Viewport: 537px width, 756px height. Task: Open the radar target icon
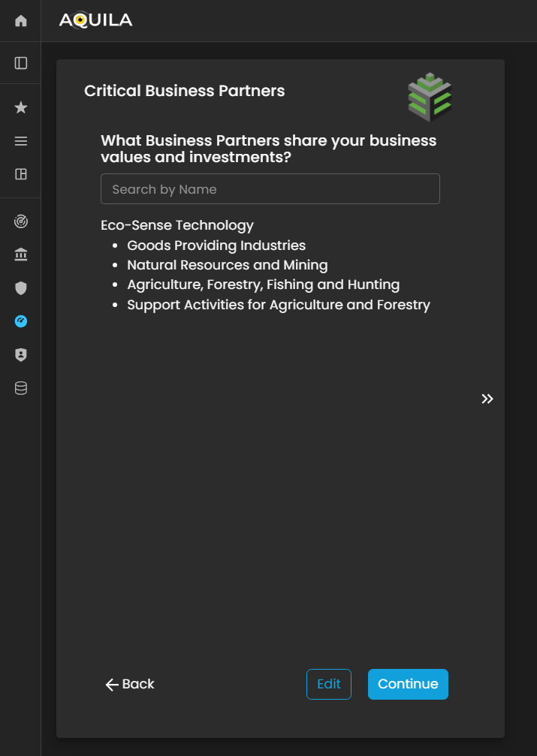pos(21,221)
